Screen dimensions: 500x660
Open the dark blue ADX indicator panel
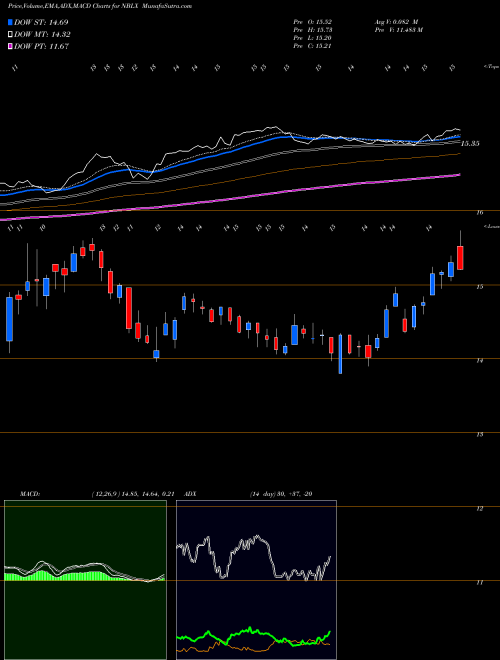tap(256, 580)
